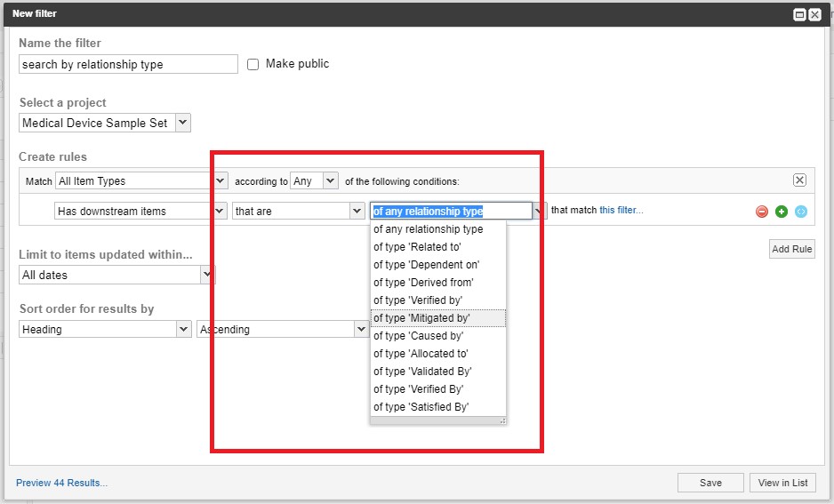Screen dimensions: 834x504
Task: Maximize the New filter dialog
Action: 799,15
